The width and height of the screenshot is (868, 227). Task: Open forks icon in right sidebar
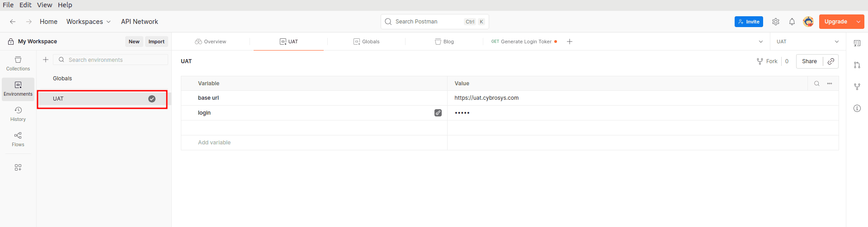(x=857, y=87)
